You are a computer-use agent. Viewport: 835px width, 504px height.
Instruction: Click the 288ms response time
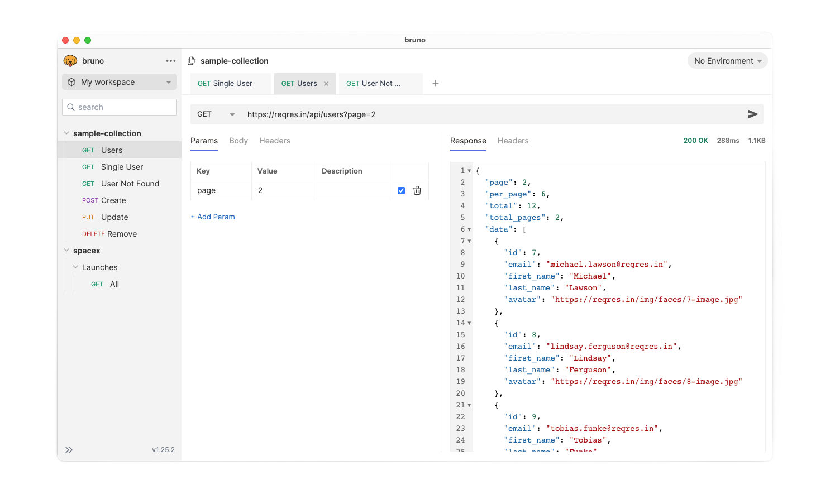click(728, 141)
